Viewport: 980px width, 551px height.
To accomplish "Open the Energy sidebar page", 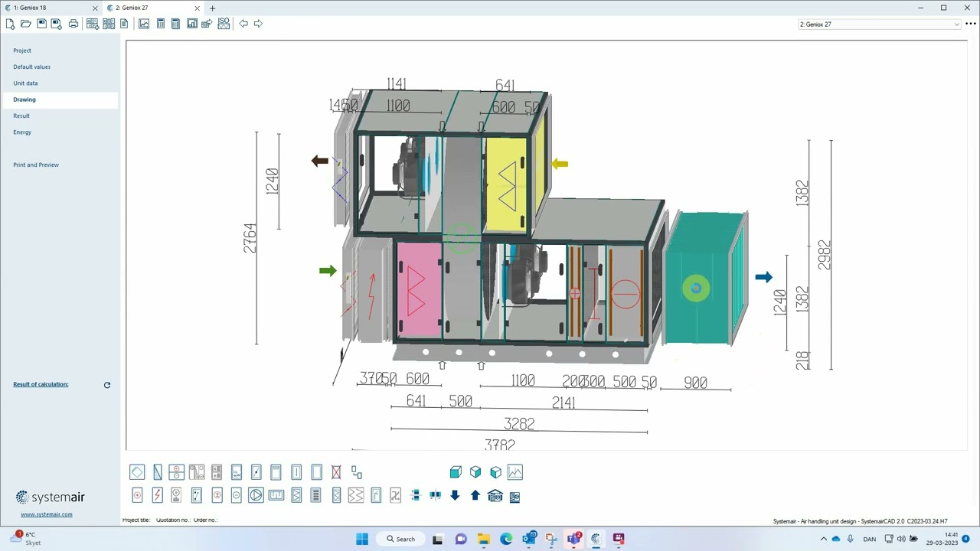I will click(x=22, y=132).
